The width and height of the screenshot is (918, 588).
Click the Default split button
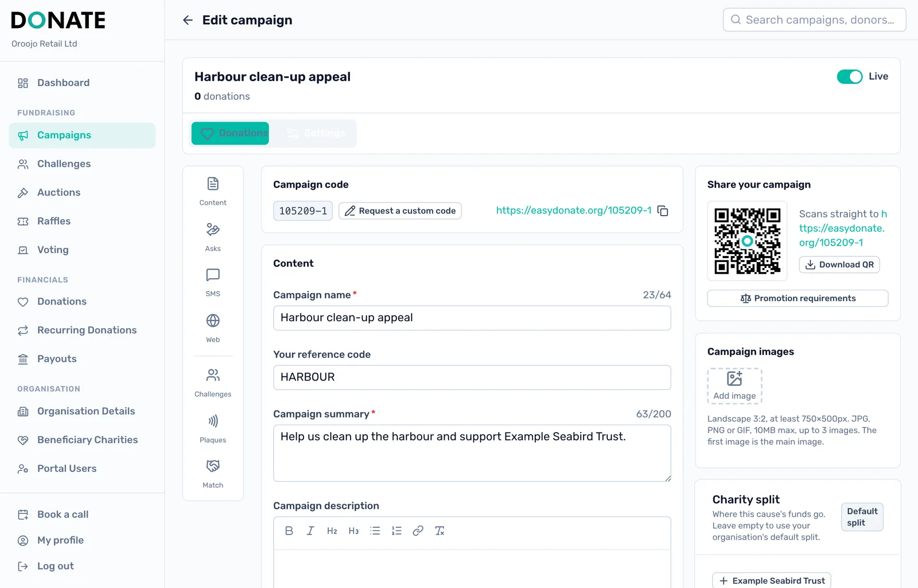862,517
